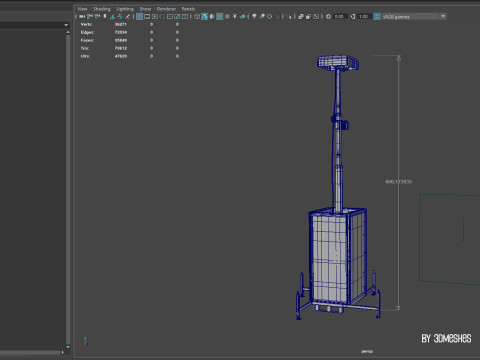The height and width of the screenshot is (360, 480).
Task: Click the Gamma value field showing 1.00
Action: [x=364, y=16]
